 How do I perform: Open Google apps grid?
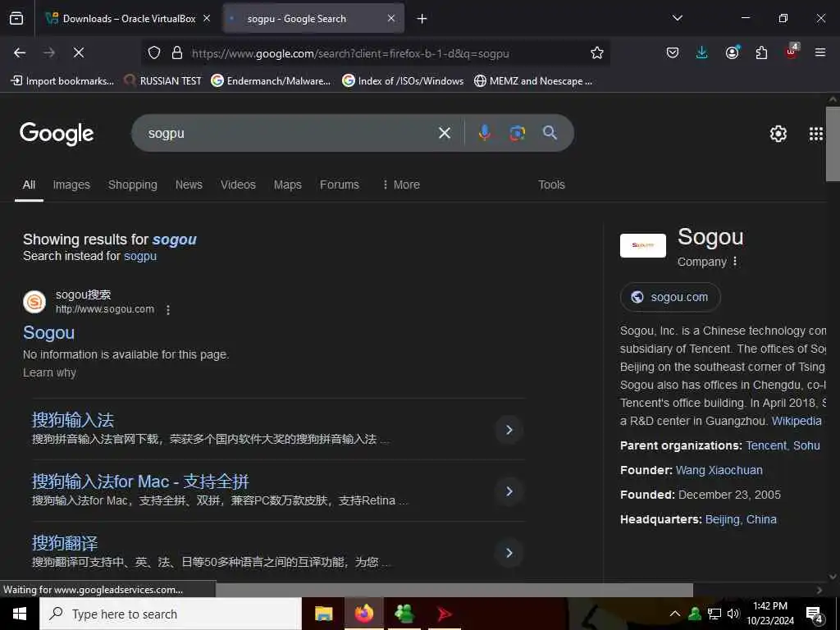tap(815, 134)
